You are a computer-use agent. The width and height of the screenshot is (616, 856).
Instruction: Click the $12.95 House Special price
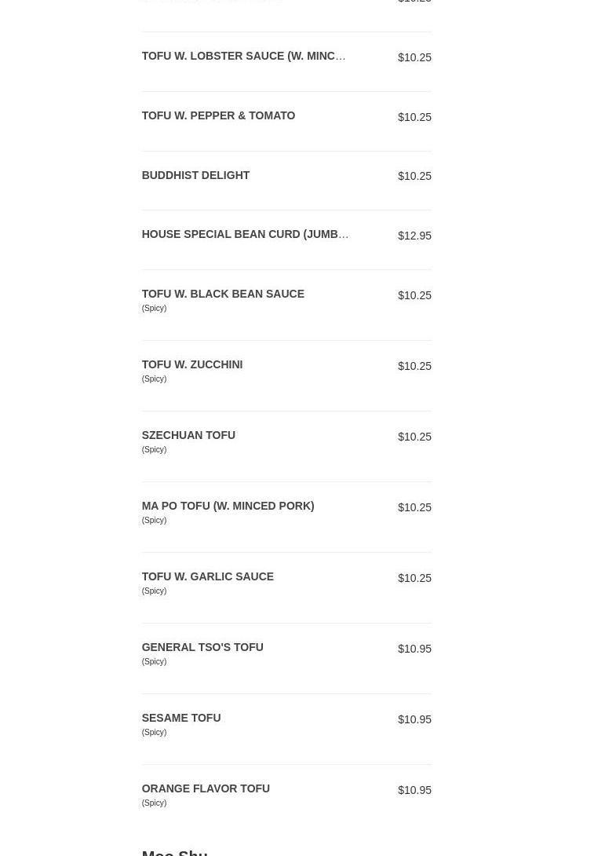414,236
